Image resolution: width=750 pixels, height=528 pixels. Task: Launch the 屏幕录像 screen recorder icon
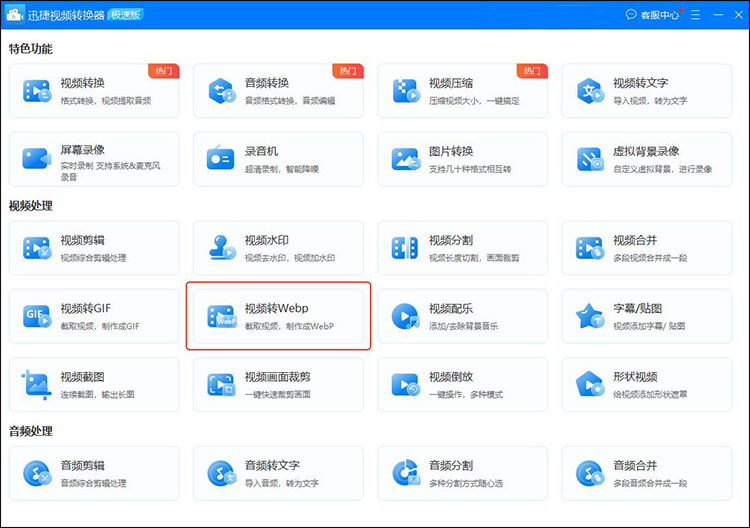pos(37,159)
